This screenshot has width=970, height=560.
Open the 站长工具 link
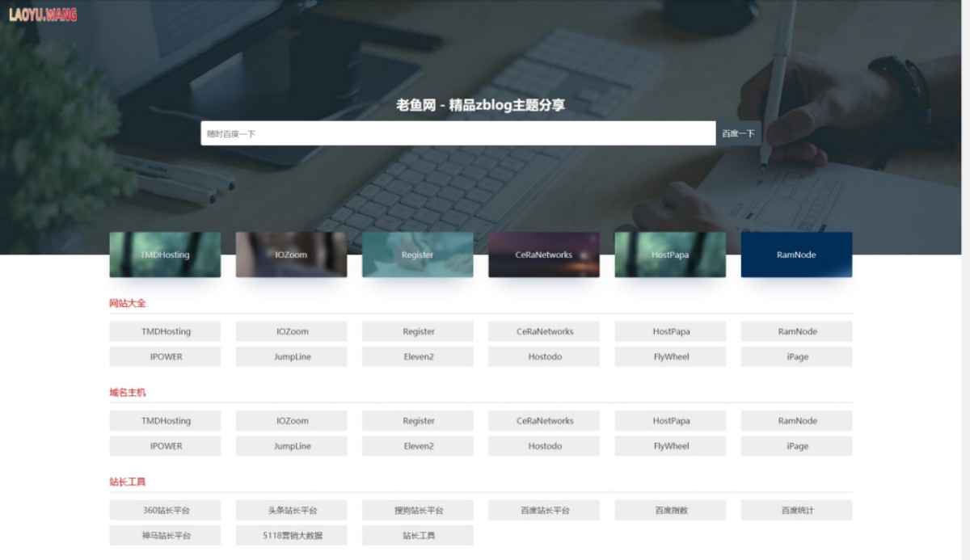click(x=418, y=535)
